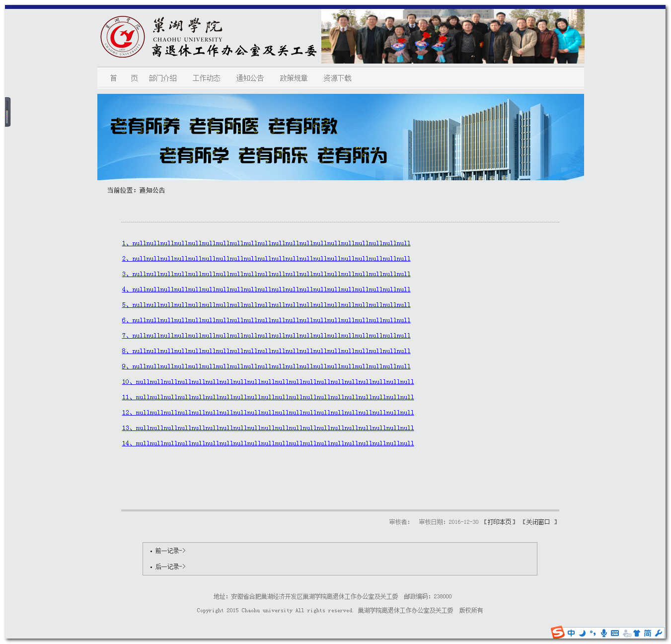Open link number 14 in the list
Viewport: 671px width, 644px height.
pos(268,443)
